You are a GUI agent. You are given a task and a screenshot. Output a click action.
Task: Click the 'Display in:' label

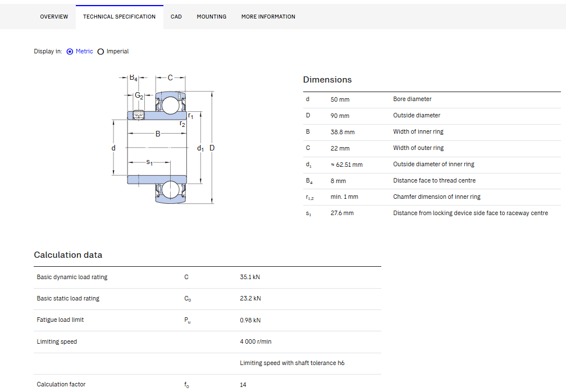click(48, 51)
